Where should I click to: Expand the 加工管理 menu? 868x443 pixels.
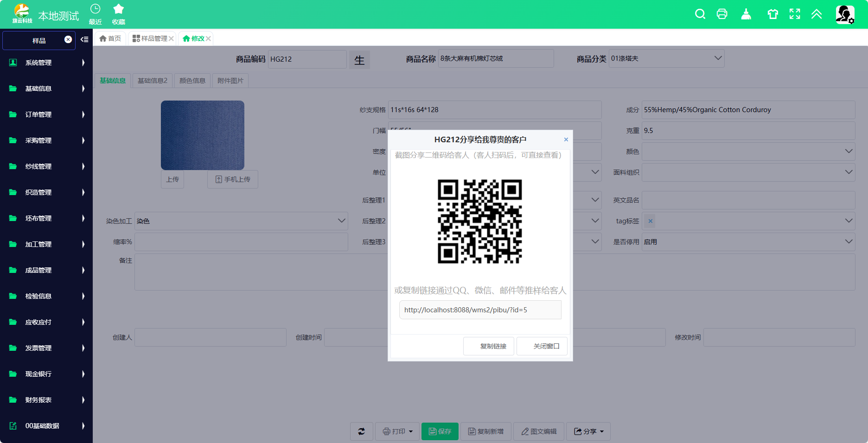tap(46, 244)
